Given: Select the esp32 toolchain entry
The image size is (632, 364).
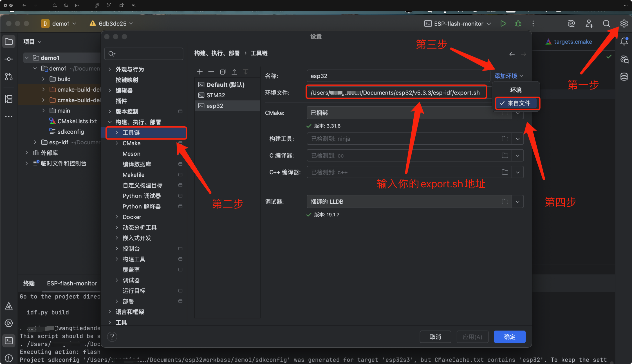Looking at the screenshot, I should 227,106.
